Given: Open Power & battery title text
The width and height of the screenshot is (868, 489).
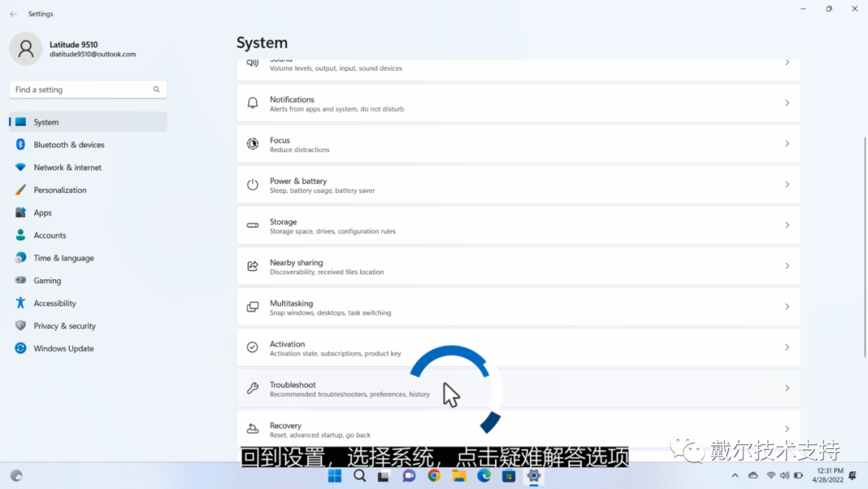Looking at the screenshot, I should [x=298, y=181].
